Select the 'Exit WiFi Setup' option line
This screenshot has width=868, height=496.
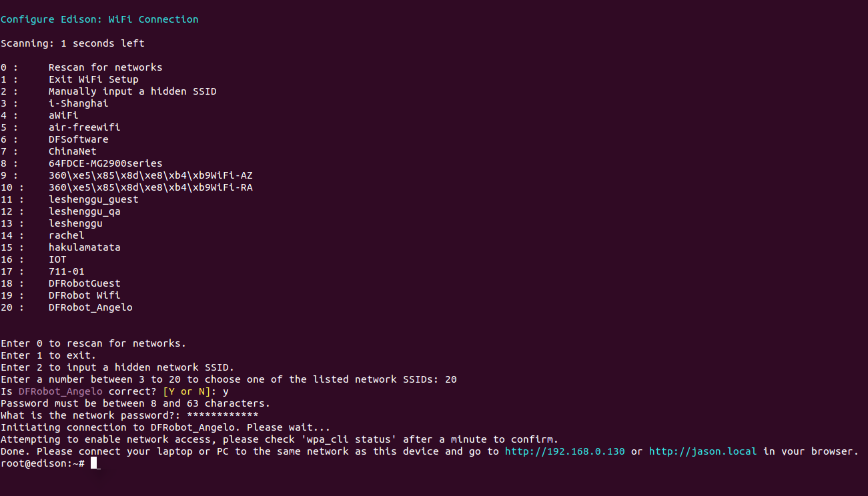pyautogui.click(x=93, y=79)
